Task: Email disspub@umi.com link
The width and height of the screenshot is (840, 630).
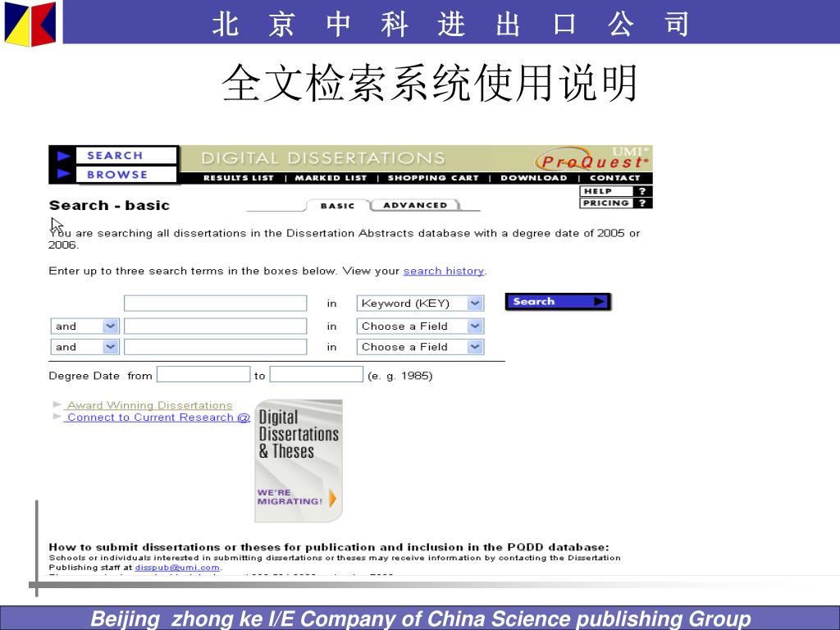Action: coord(177,568)
